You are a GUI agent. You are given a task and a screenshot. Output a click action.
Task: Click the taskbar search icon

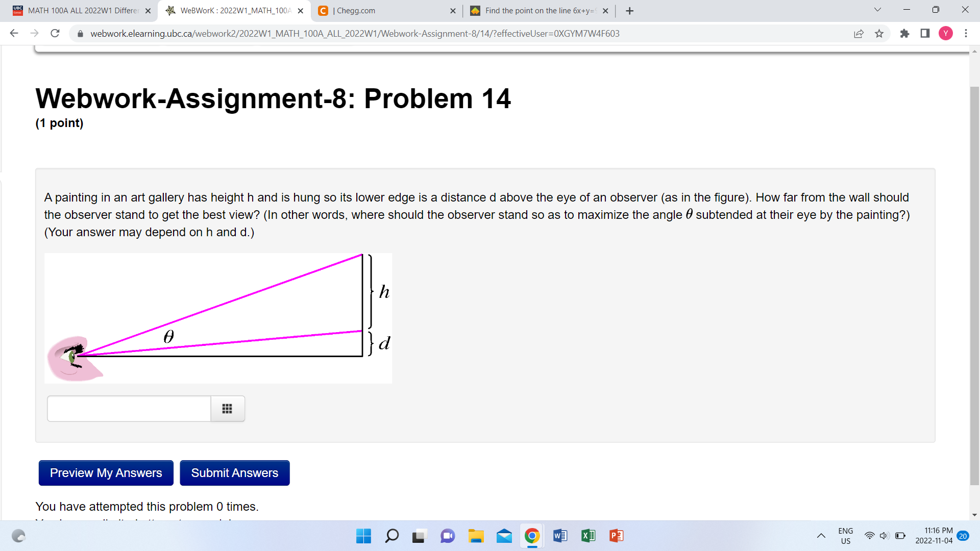pos(391,536)
